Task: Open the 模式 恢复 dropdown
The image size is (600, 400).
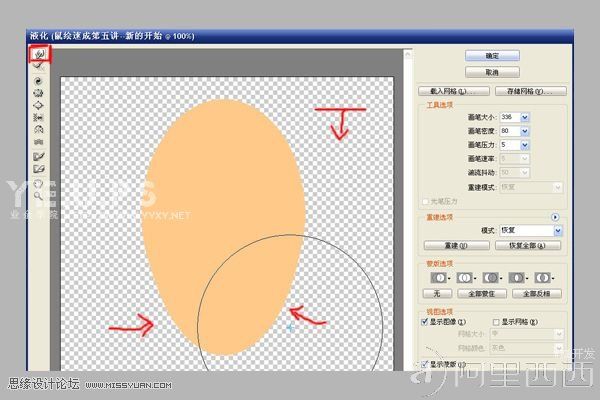Action: coord(531,230)
